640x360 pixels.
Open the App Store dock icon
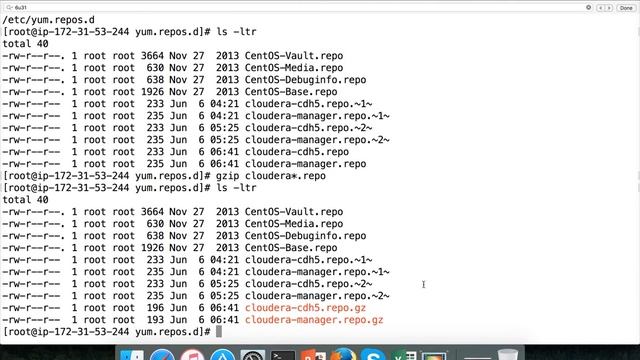coord(222,355)
